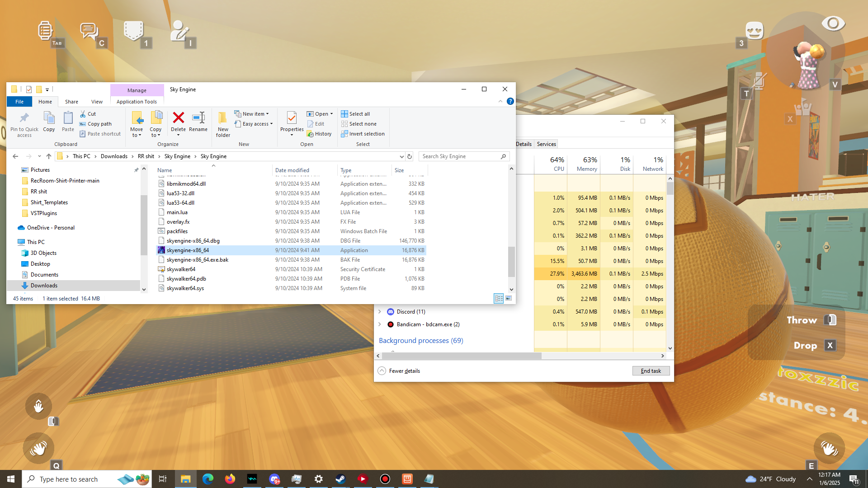The height and width of the screenshot is (488, 868).
Task: Click Fewer details link
Action: point(404,371)
